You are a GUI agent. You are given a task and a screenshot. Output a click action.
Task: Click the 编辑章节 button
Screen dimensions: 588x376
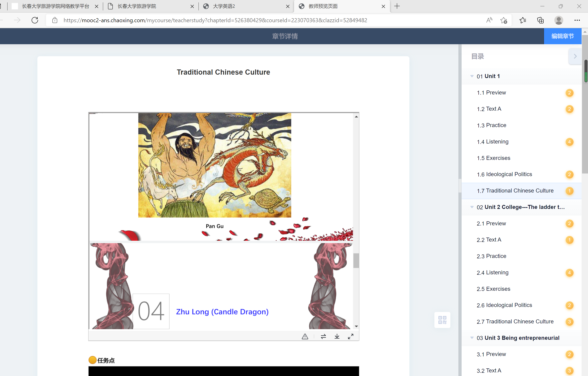coord(562,36)
